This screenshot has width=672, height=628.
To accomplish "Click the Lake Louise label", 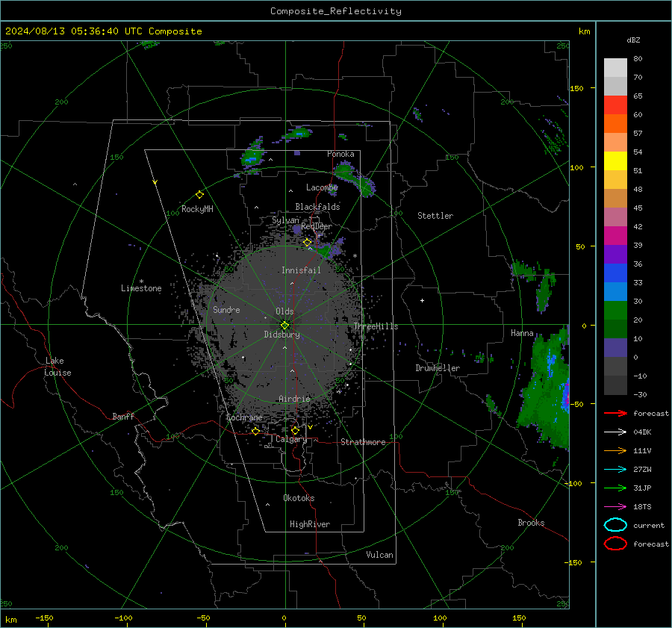I will point(57,367).
